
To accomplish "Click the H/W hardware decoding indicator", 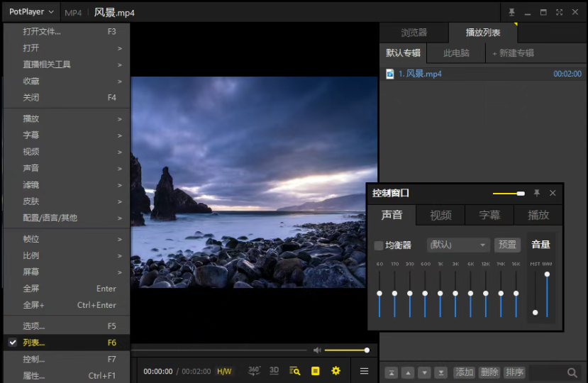I will tap(224, 372).
